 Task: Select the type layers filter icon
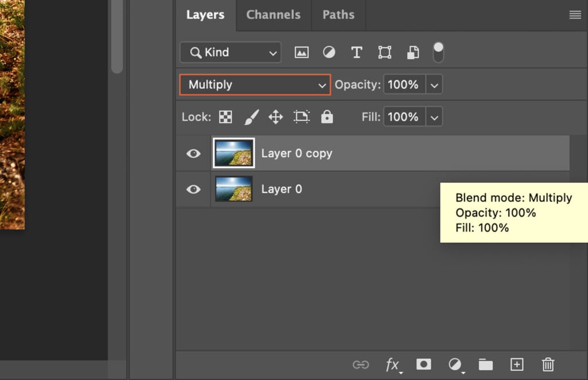coord(357,52)
